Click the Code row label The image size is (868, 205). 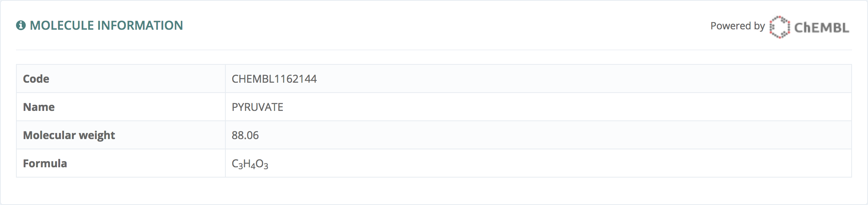pos(36,79)
